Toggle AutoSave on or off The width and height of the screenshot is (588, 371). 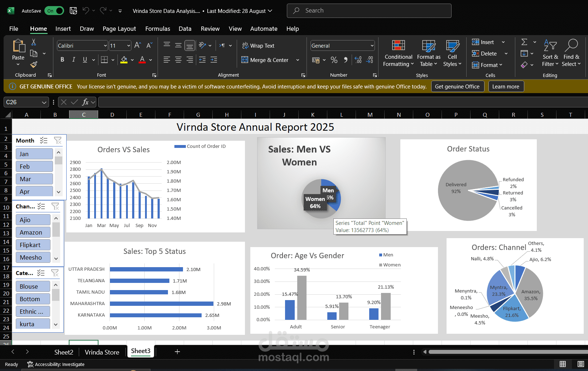click(x=54, y=11)
